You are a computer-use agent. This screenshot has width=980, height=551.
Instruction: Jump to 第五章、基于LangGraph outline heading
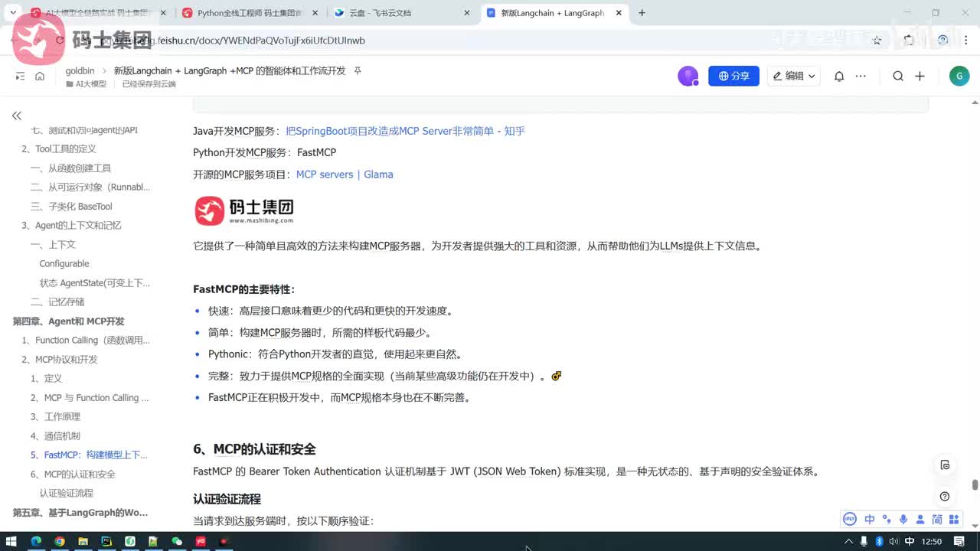[80, 513]
